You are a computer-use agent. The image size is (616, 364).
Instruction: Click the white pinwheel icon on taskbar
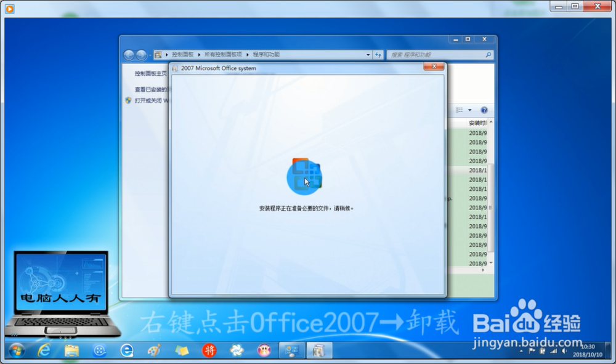[x=237, y=350]
